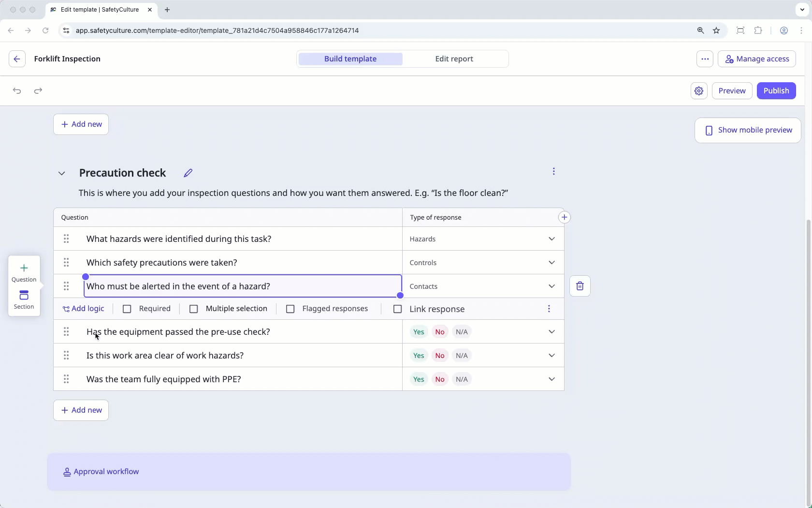Open site information icon in address bar

click(x=66, y=30)
